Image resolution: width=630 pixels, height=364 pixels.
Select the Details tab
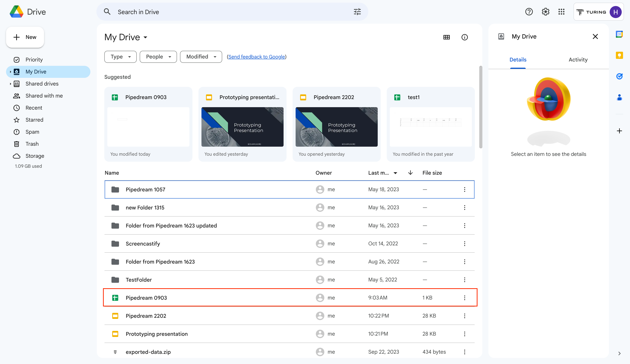pos(518,59)
